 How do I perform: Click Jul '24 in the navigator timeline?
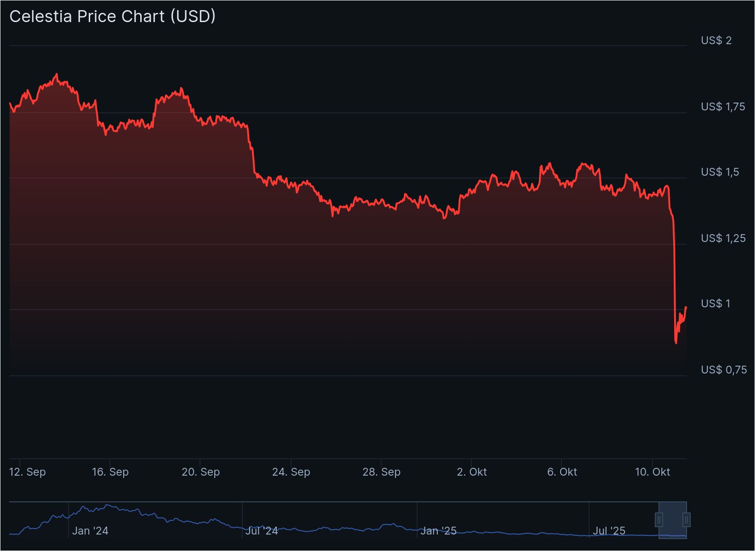pos(262,531)
